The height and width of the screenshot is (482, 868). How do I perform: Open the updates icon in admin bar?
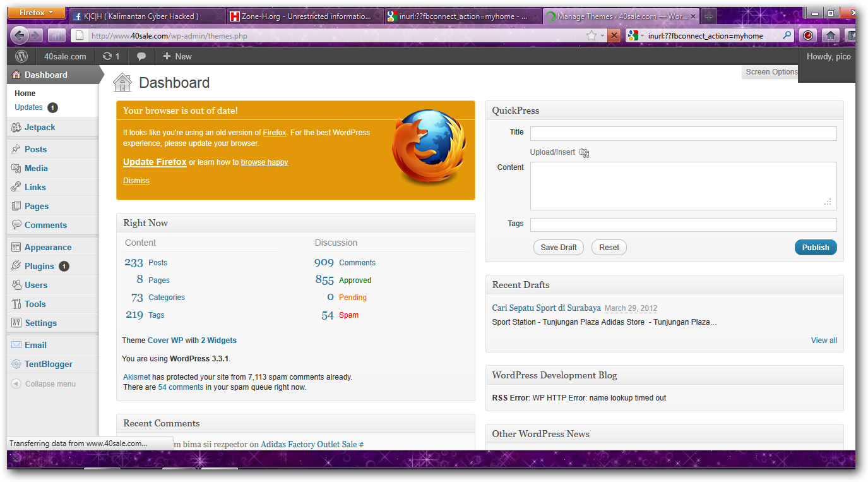[107, 56]
